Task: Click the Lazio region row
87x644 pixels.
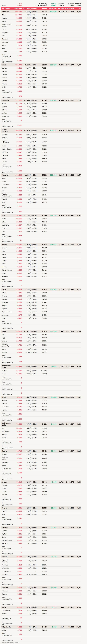Action: pos(3,215)
